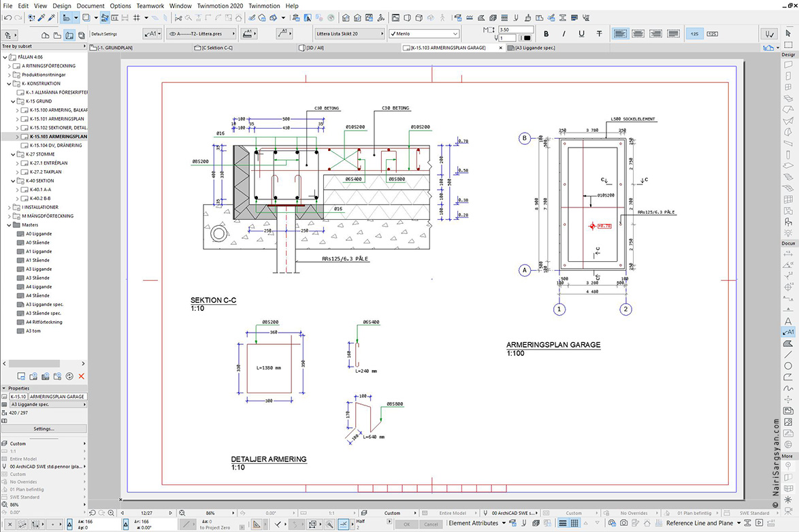Open the Design menu
Image resolution: width=799 pixels, height=532 pixels.
tap(62, 5)
